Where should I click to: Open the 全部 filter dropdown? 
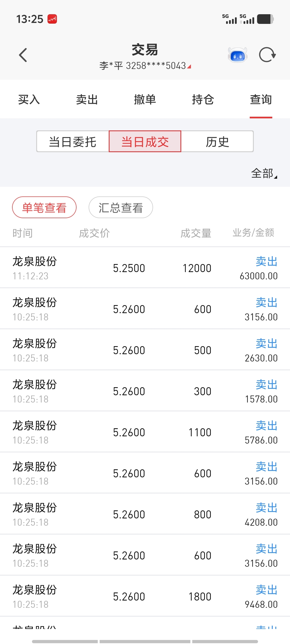point(264,173)
